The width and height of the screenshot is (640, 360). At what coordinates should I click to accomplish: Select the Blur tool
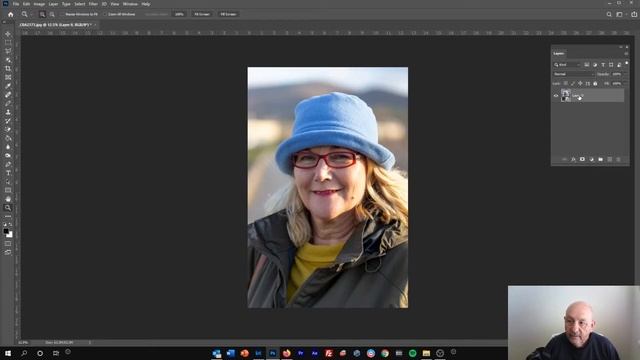(8, 147)
